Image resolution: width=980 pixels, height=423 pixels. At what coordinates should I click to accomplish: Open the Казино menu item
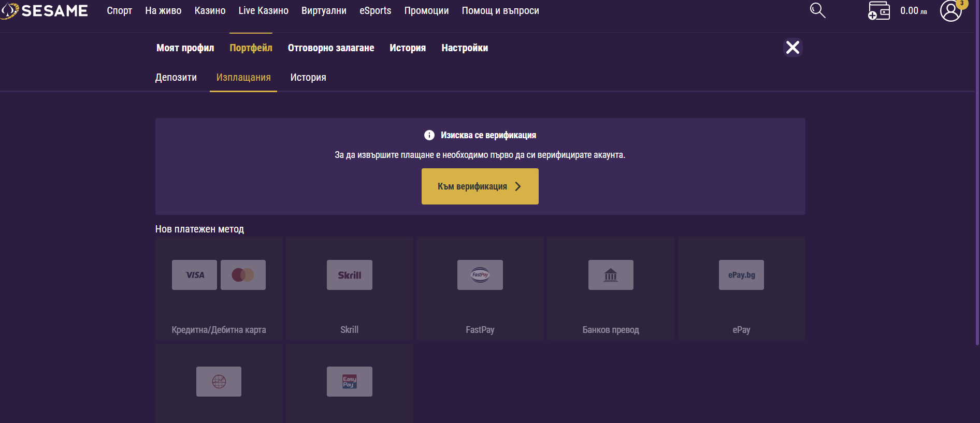pyautogui.click(x=210, y=11)
